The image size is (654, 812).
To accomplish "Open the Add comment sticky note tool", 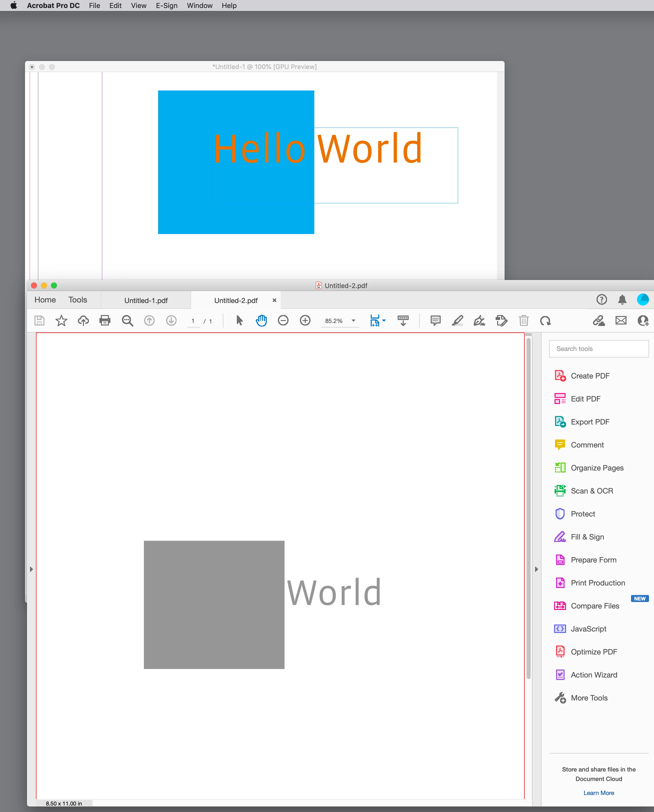I will click(x=435, y=320).
